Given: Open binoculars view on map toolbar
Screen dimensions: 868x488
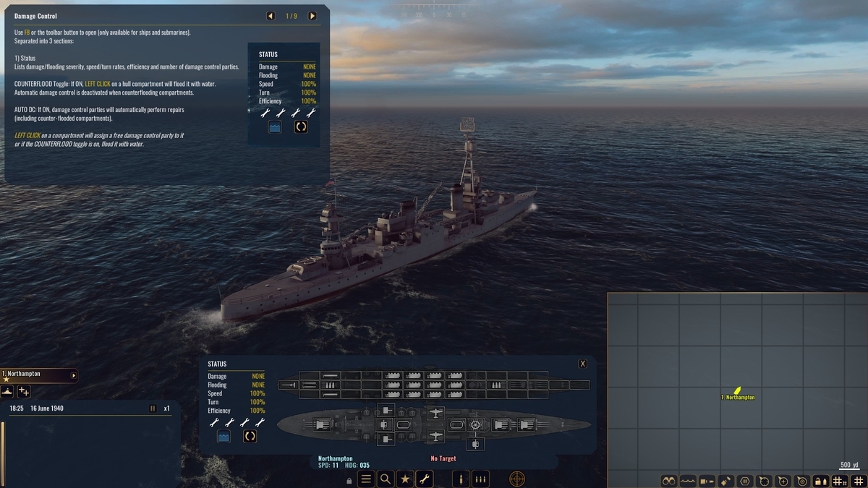Looking at the screenshot, I should [x=669, y=481].
